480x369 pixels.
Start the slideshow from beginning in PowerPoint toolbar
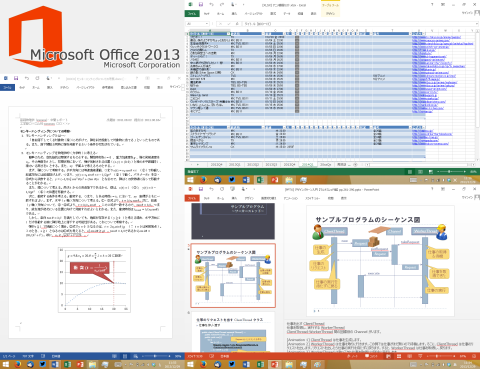[x=233, y=189]
